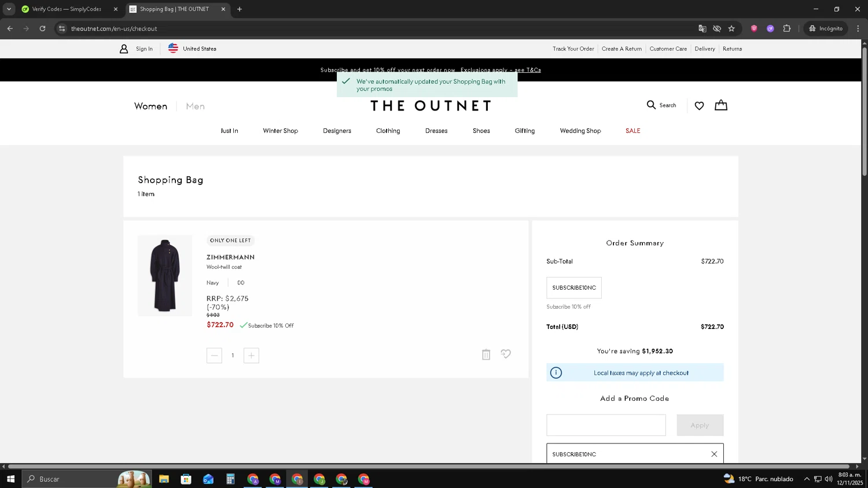This screenshot has width=868, height=488.
Task: Focus the promo code input field
Action: click(x=606, y=425)
